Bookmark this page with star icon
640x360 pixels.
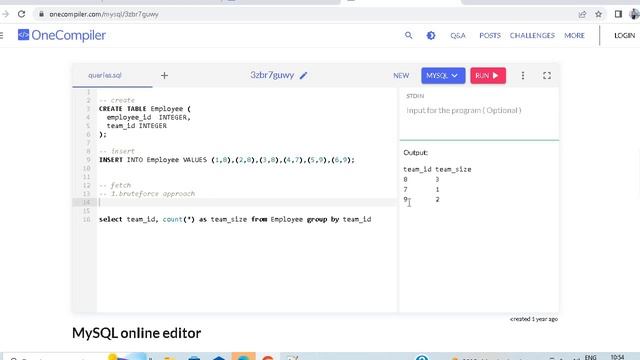pyautogui.click(x=598, y=14)
